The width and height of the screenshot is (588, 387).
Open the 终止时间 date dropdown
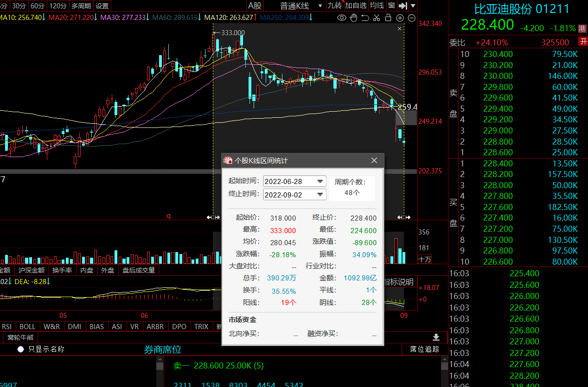[320, 195]
